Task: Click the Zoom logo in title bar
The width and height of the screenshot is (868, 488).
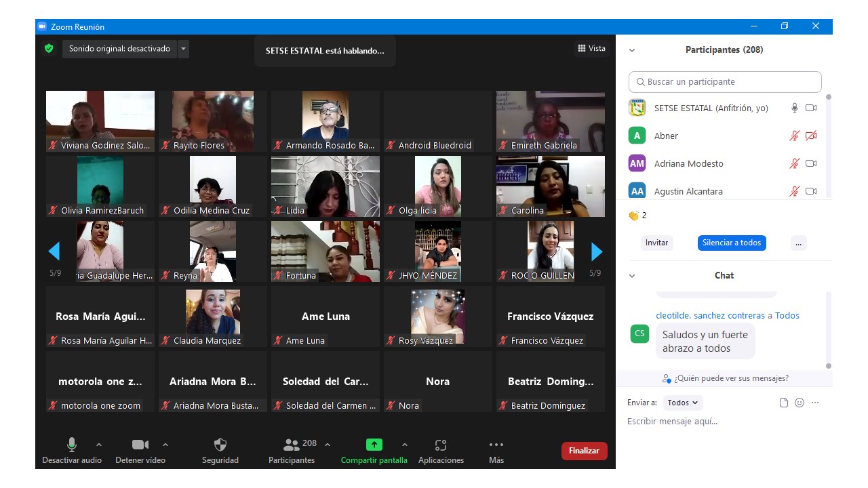Action: [42, 26]
